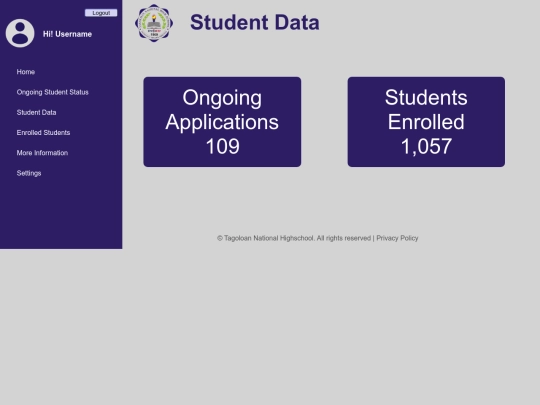The image size is (540, 405).
Task: Click the Student Data page heading
Action: tap(255, 22)
